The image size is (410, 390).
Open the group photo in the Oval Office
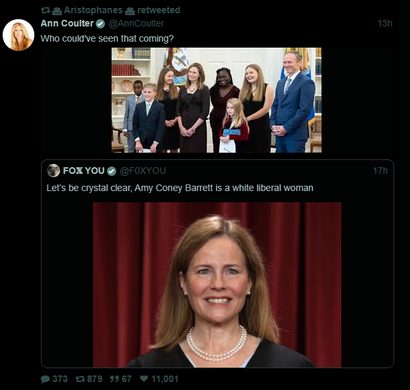point(216,100)
